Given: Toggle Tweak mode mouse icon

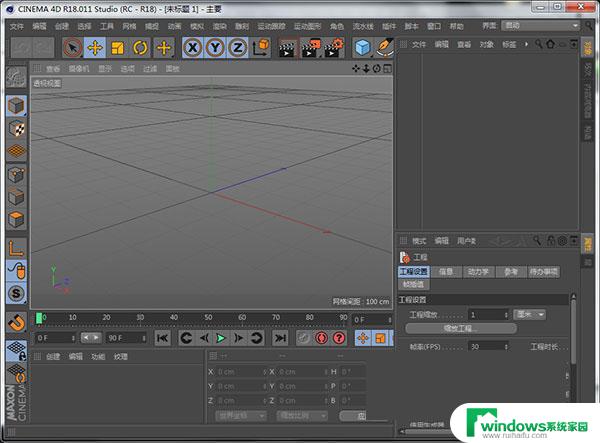Looking at the screenshot, I should [16, 271].
